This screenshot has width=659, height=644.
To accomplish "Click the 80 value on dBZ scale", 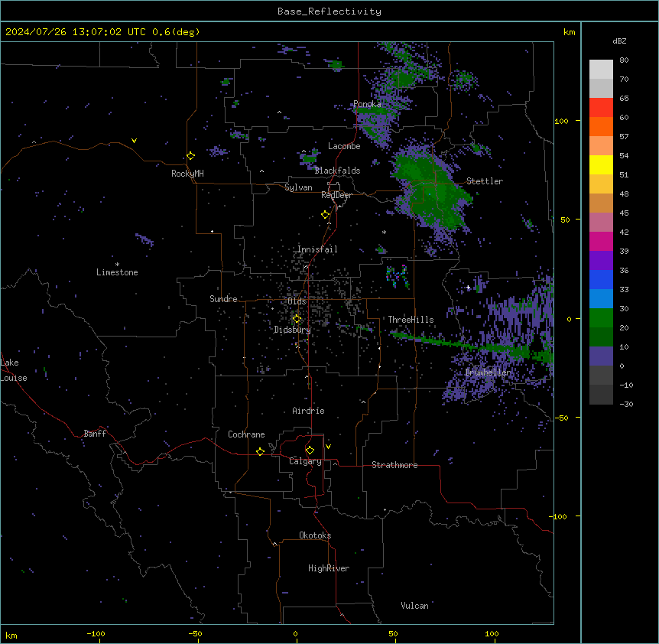I will (624, 60).
